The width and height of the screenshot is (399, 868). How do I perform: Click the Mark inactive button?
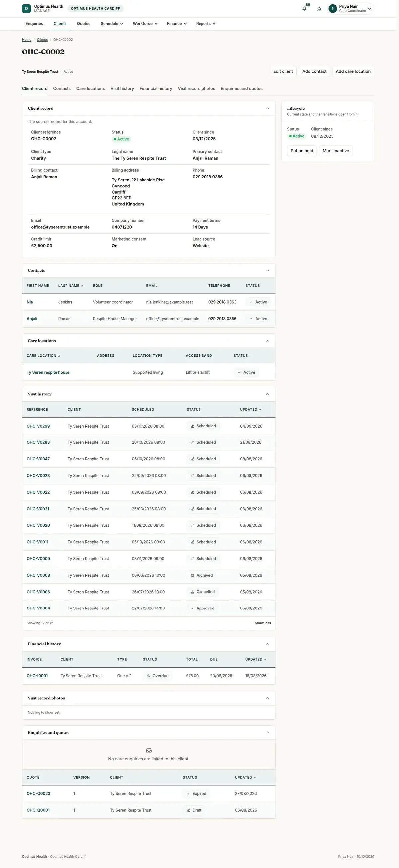point(336,151)
